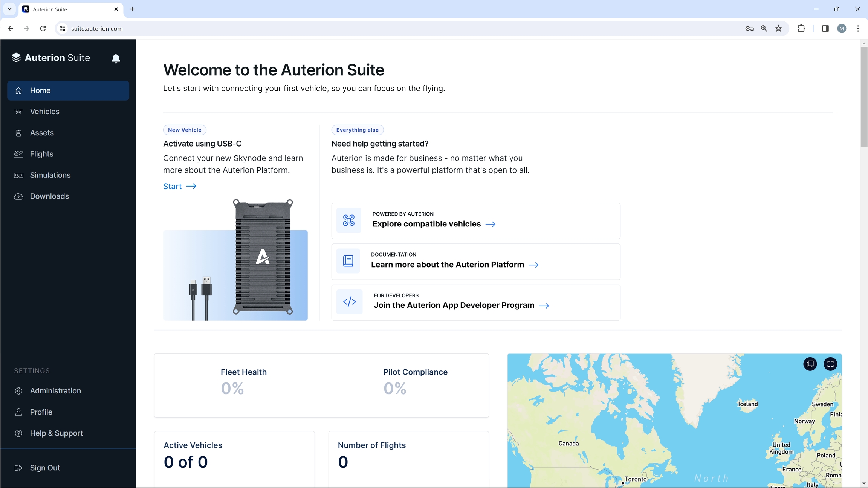868x488 pixels.
Task: Go to Simulations in sidebar
Action: (x=50, y=175)
